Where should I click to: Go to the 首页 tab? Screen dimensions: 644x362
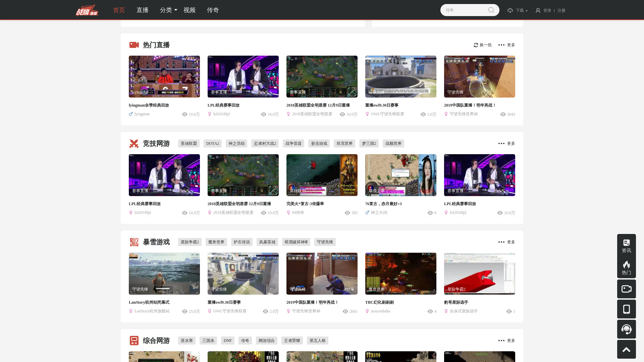[119, 10]
